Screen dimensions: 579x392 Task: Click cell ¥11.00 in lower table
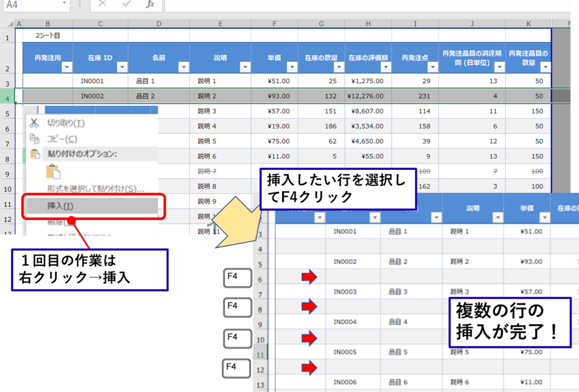coord(527,383)
